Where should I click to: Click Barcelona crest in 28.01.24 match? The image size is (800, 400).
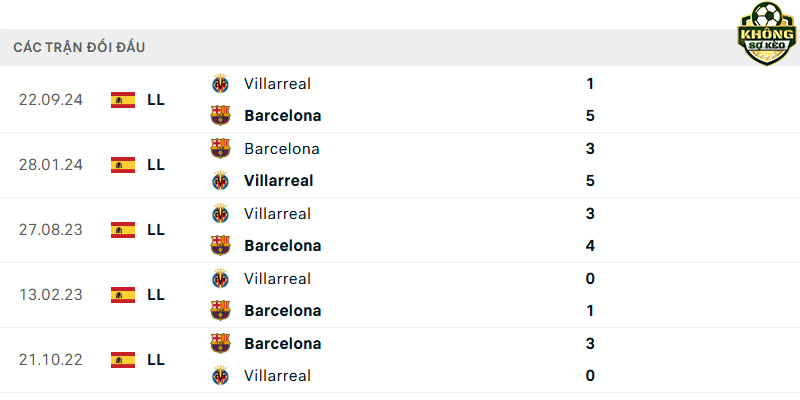220,148
